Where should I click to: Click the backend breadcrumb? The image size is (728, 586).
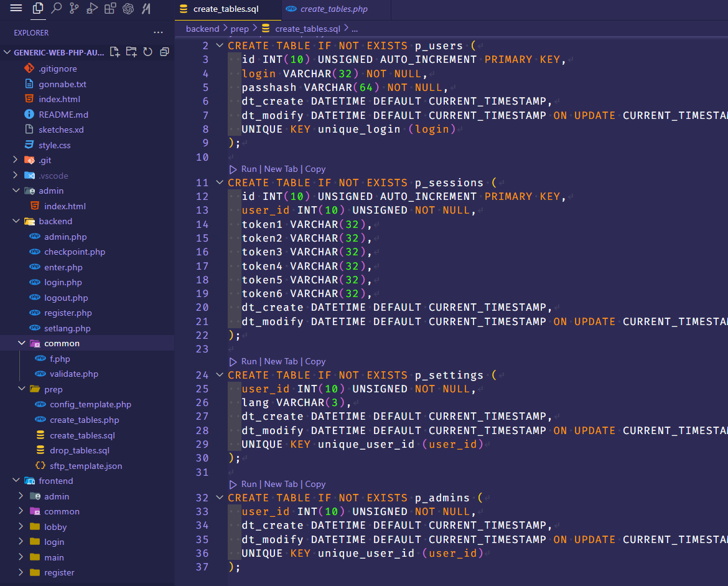pyautogui.click(x=202, y=29)
